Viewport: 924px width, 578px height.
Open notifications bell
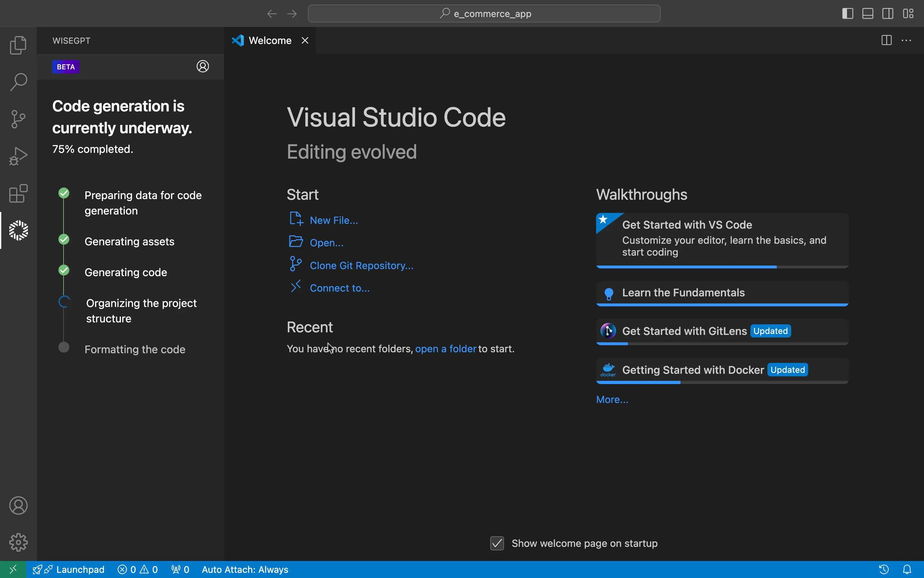[x=907, y=570]
